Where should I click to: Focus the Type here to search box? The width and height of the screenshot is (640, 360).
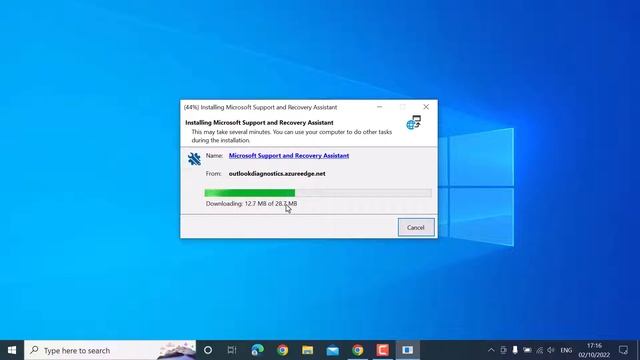pos(110,350)
